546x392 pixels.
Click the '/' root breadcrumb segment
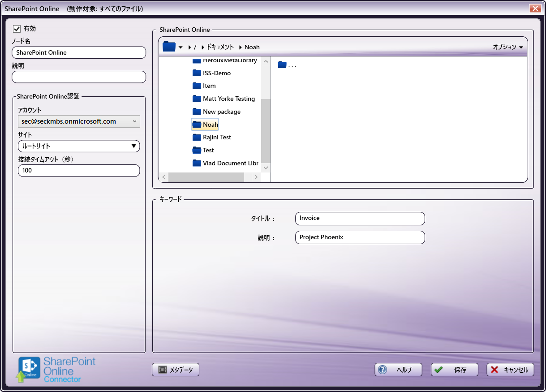pos(195,47)
